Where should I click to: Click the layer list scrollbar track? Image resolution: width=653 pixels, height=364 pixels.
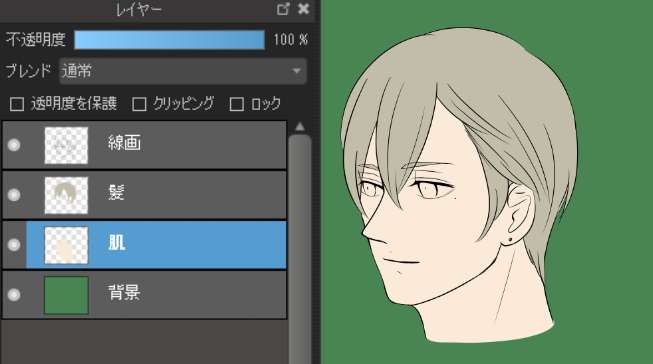[299, 250]
